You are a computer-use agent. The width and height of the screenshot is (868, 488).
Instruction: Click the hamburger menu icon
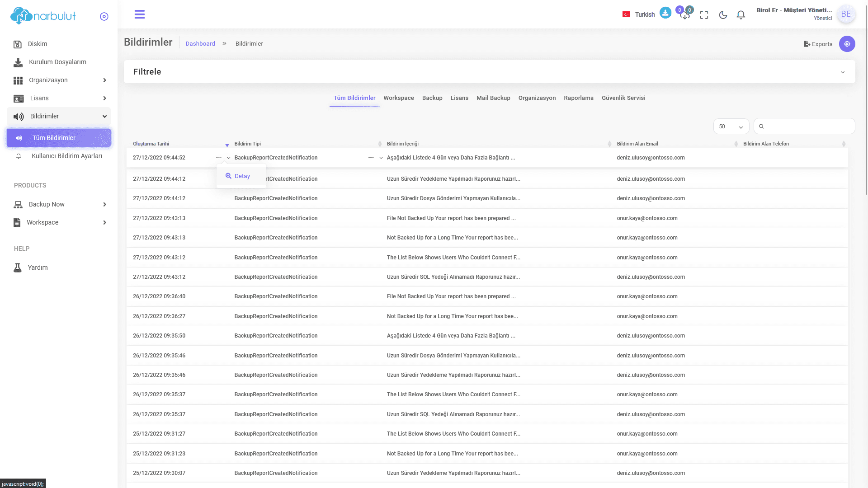pos(140,14)
